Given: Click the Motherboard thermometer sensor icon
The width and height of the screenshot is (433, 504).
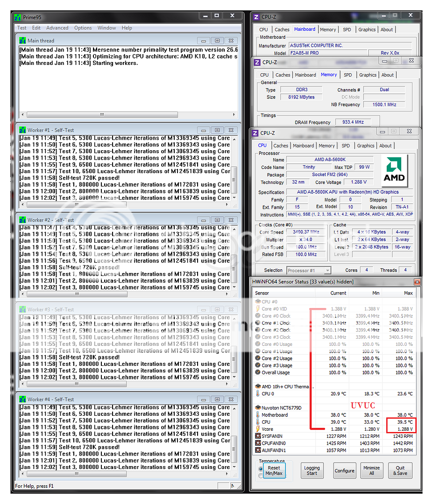Looking at the screenshot, I should coord(257,415).
